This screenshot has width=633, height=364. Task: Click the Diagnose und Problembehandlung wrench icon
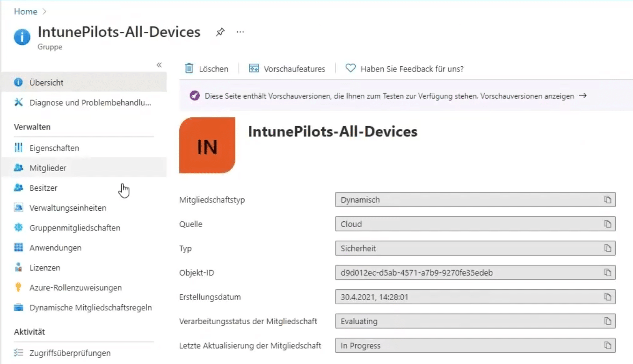19,102
